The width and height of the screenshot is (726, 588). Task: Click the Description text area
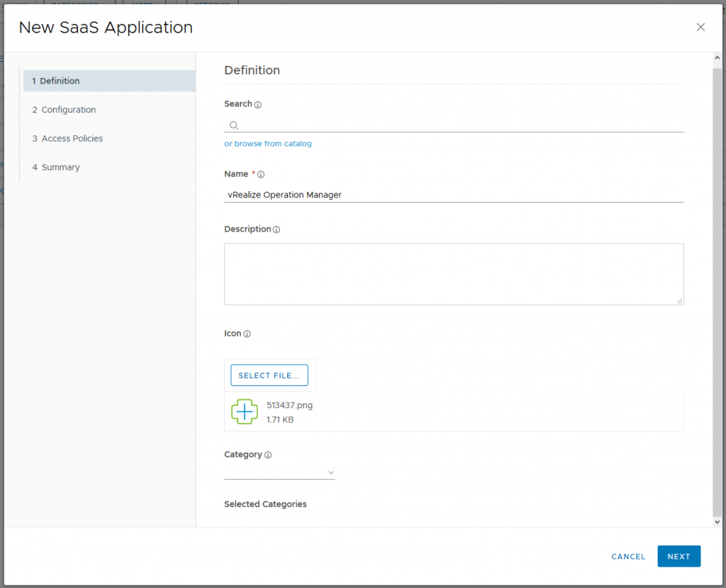click(x=454, y=274)
